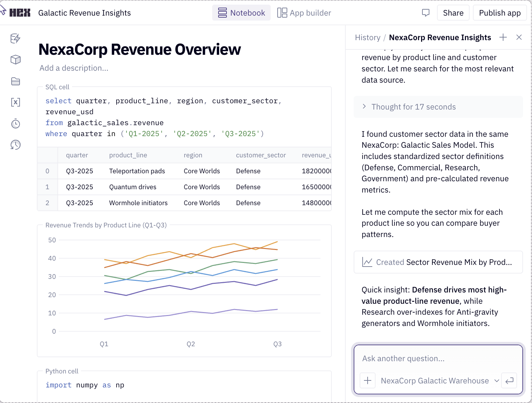Click the Python cell label

[x=62, y=371]
